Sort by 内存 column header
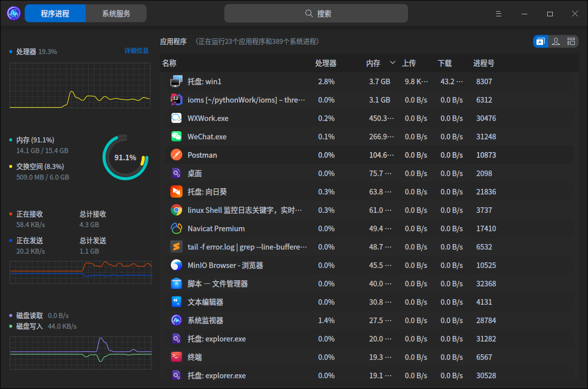 pyautogui.click(x=373, y=63)
